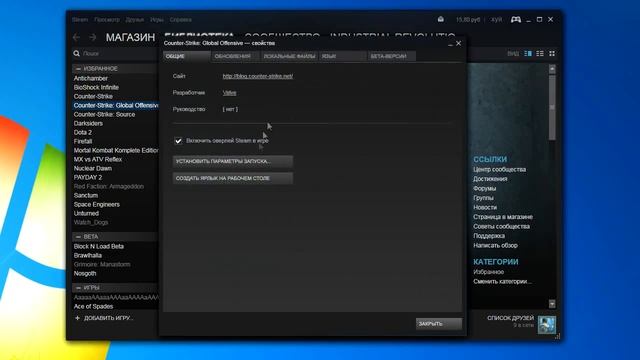640x360 pixels.
Task: Open the Поддержка link
Action: point(489,236)
